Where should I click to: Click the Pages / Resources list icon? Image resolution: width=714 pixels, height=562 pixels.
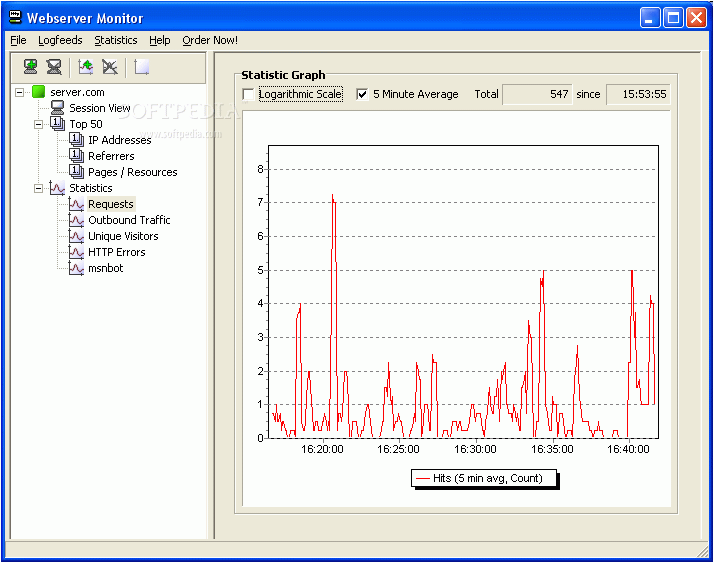point(76,172)
